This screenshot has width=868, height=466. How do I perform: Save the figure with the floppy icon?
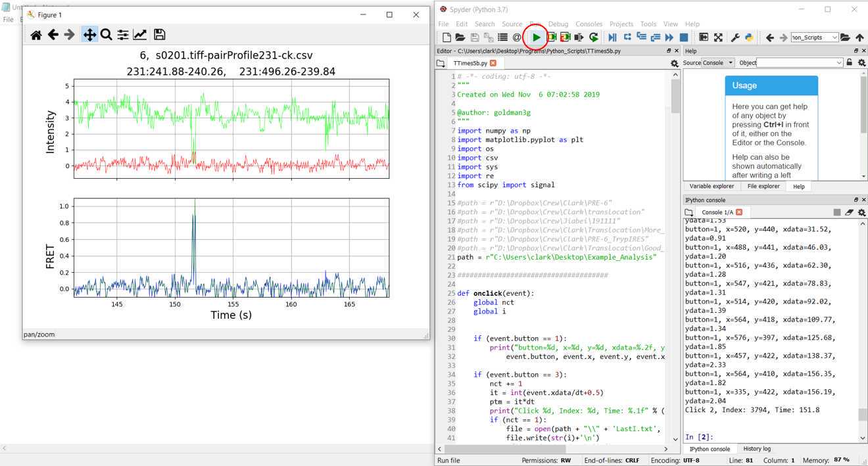(159, 35)
